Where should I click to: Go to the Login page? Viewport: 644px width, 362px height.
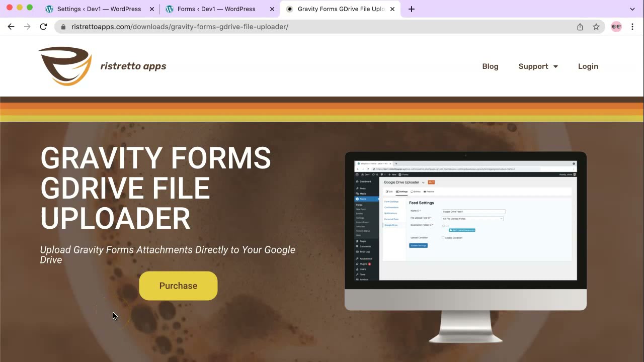point(588,66)
